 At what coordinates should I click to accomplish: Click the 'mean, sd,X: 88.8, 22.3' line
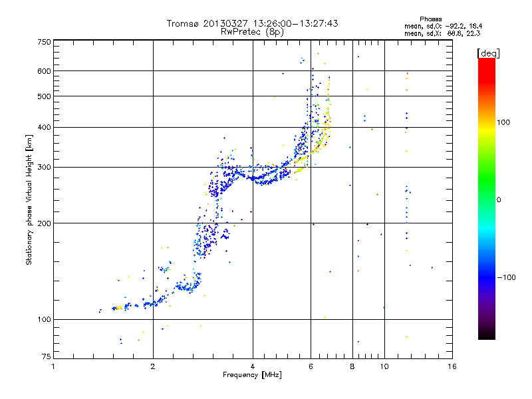442,33
